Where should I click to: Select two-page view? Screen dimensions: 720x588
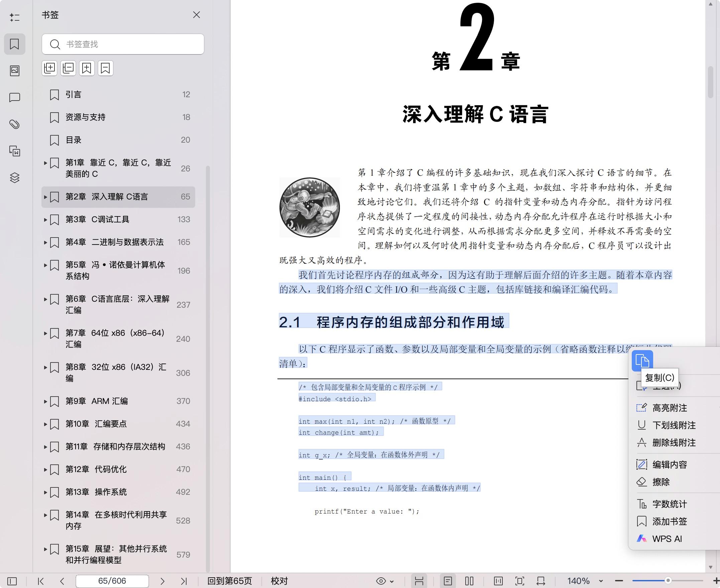469,581
